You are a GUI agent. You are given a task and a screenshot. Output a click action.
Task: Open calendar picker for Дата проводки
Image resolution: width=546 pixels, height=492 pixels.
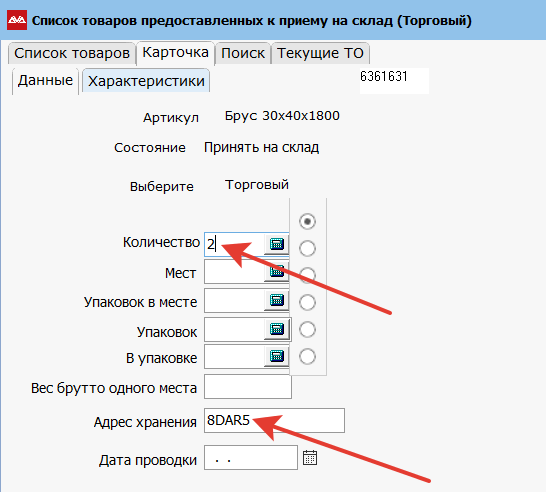[310, 458]
